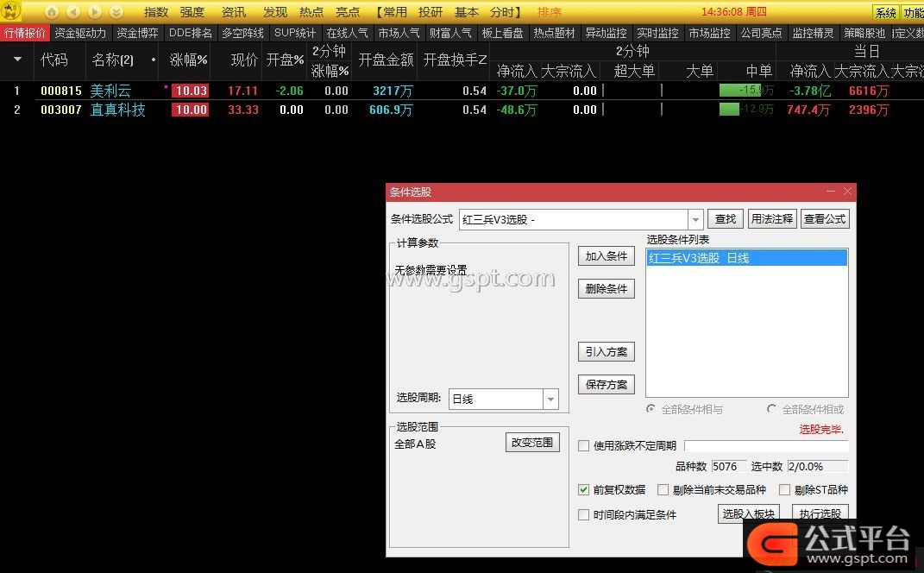Uncheck 前复权数据 checkbox
Image resolution: width=924 pixels, height=573 pixels.
[x=583, y=490]
